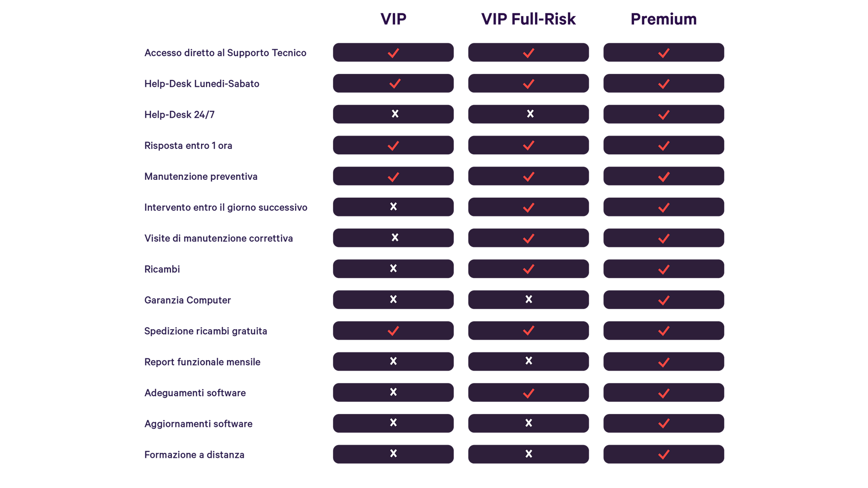Click VIP Full-Risk X for Garanzia Computer
The width and height of the screenshot is (868, 488).
tap(529, 299)
